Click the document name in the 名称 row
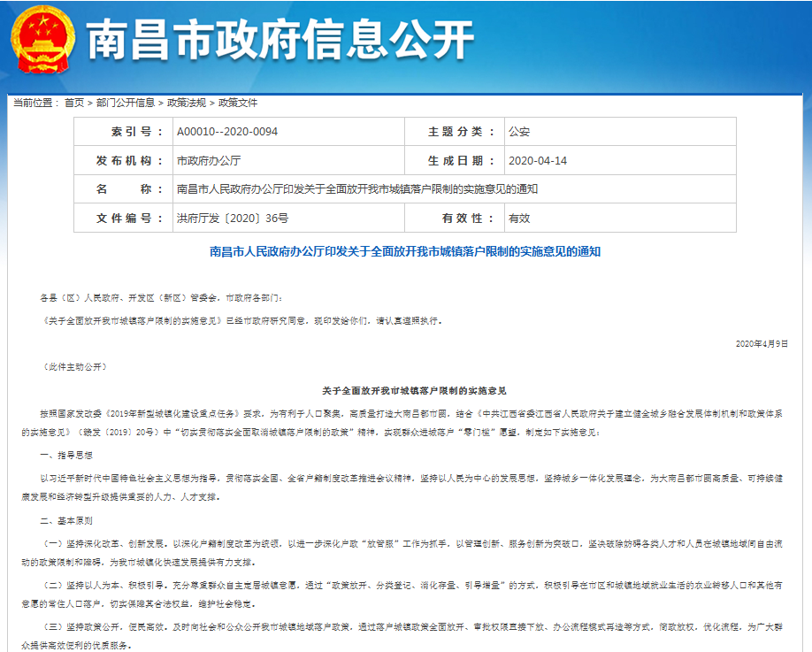This screenshot has width=812, height=652. [x=357, y=189]
